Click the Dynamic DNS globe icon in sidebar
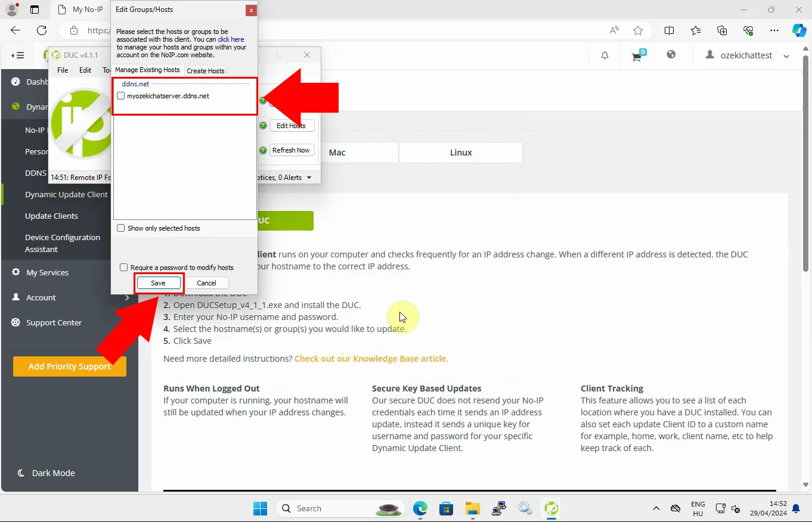 [16, 107]
